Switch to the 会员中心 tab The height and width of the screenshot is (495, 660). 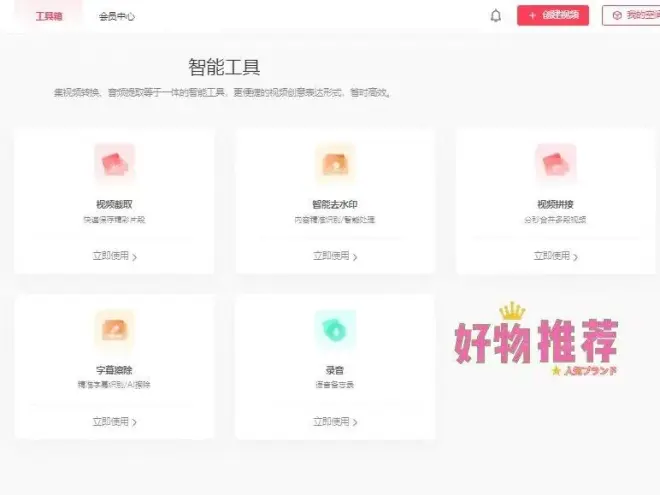point(117,16)
